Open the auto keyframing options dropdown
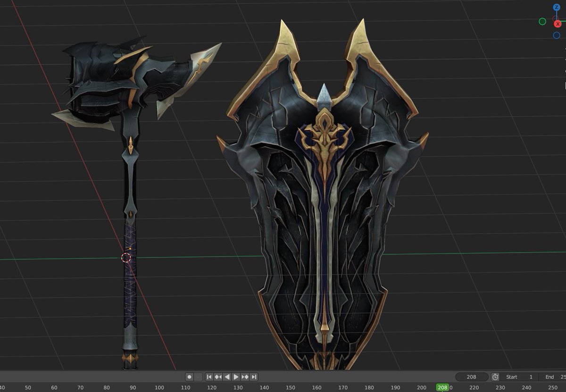 coord(198,377)
